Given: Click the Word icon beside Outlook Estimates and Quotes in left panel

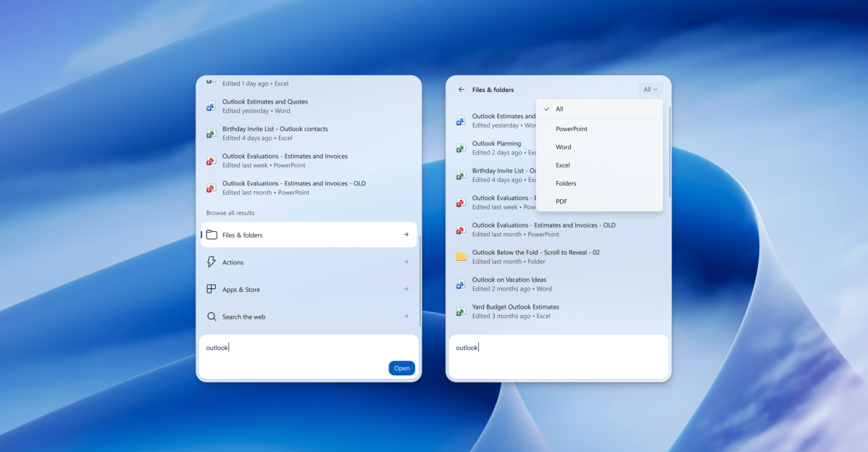Looking at the screenshot, I should (x=211, y=106).
